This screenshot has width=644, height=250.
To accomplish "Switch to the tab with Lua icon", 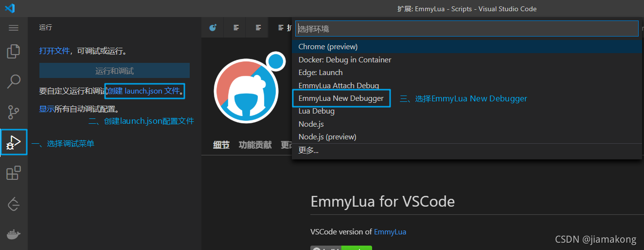I will (x=213, y=28).
